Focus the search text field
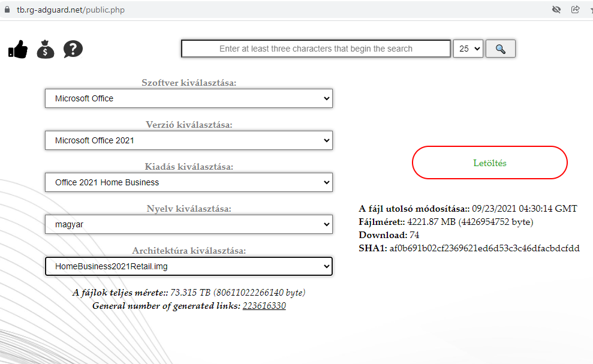The height and width of the screenshot is (364, 593). click(316, 49)
